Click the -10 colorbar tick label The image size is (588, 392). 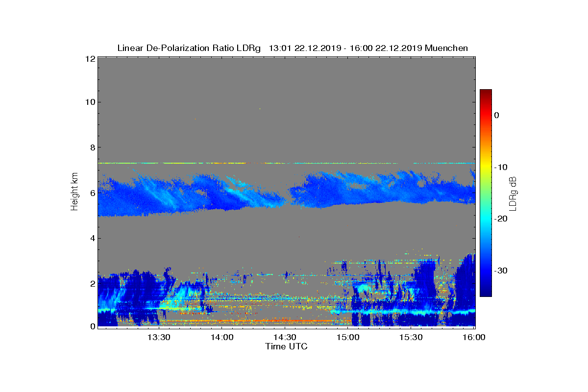pos(501,167)
